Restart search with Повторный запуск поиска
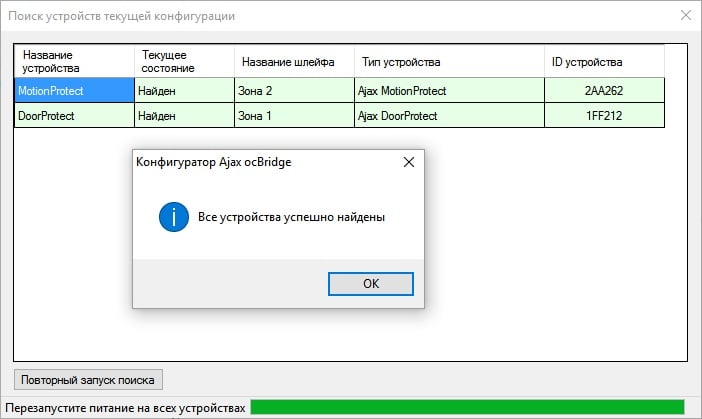 (88, 380)
